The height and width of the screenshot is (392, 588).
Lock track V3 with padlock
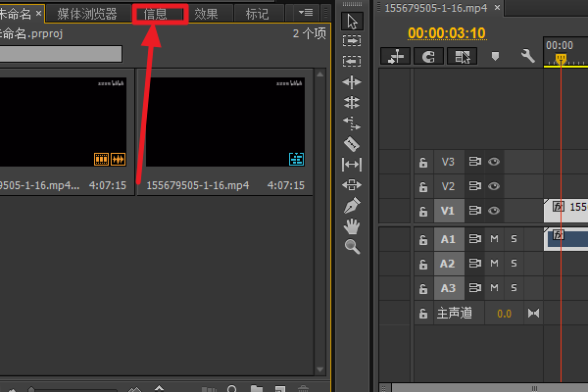423,162
